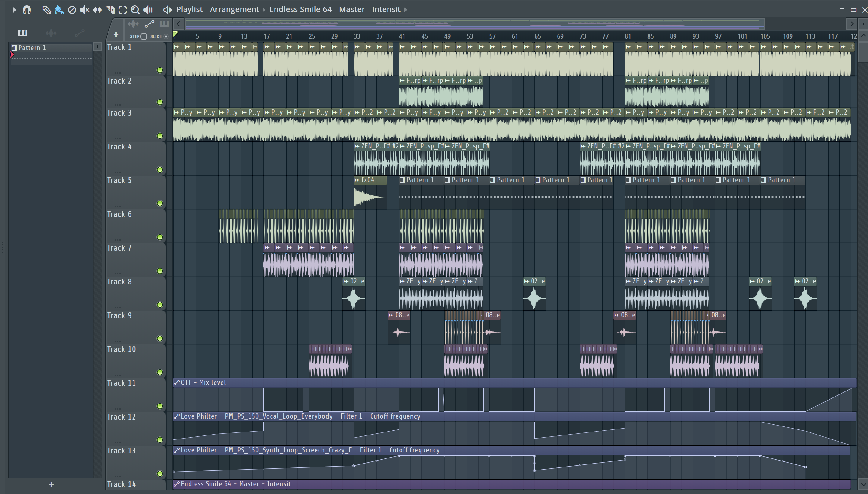Screen dimensions: 868x494
Task: Select the Slip tool
Action: pos(97,10)
